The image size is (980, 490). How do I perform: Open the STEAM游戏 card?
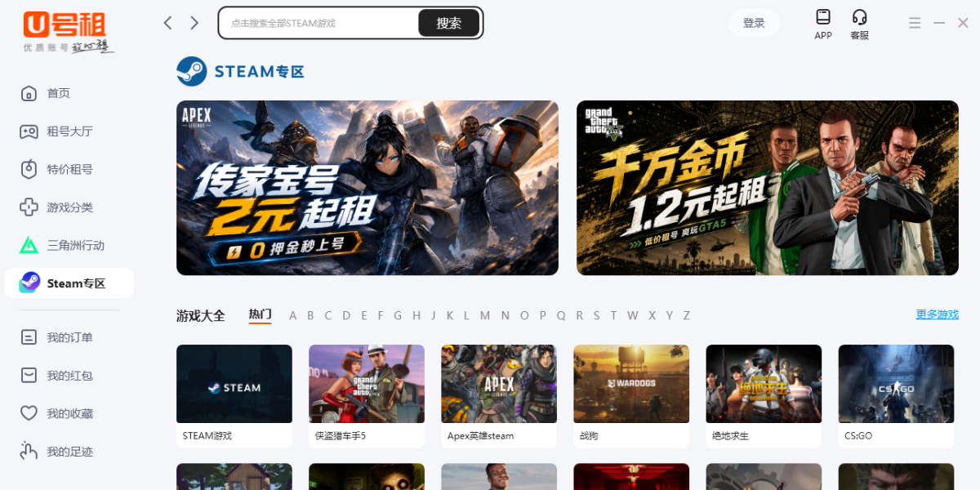click(x=234, y=396)
